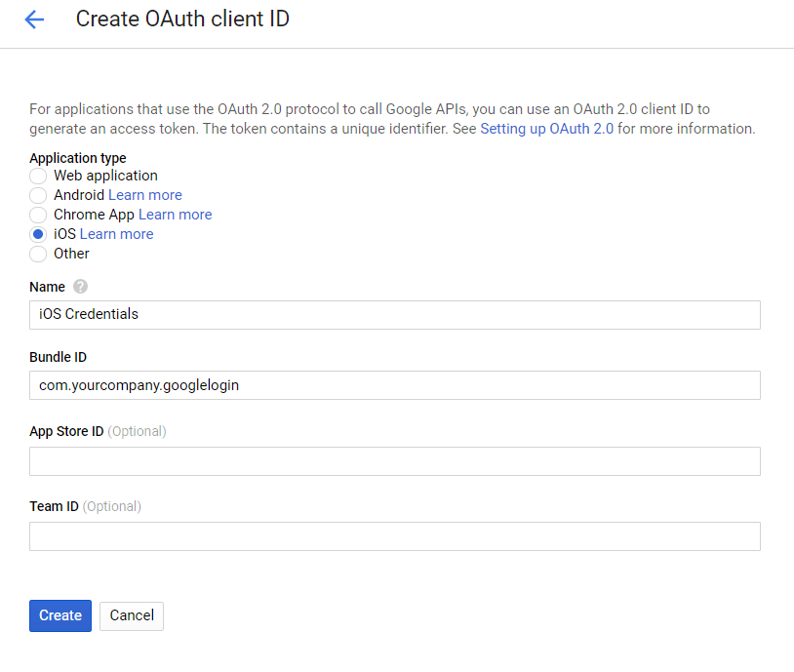Click the 'App Store ID' label text
The width and height of the screenshot is (794, 672).
pos(66,431)
